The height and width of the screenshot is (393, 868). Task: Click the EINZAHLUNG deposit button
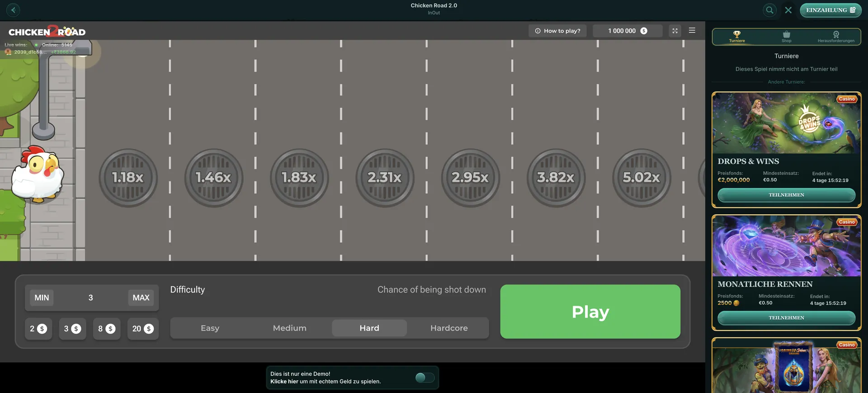pyautogui.click(x=831, y=10)
